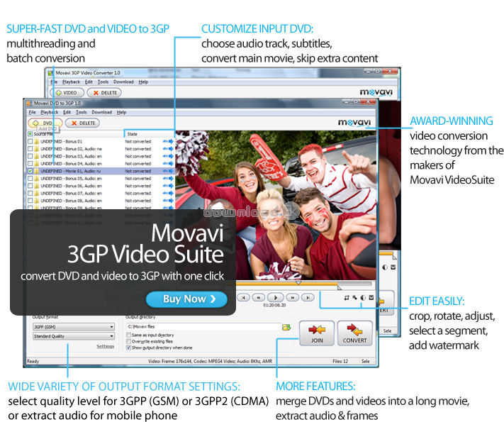This screenshot has height=422, width=504.
Task: Click the folder icon on Bonus 06 row
Action: pos(37,186)
